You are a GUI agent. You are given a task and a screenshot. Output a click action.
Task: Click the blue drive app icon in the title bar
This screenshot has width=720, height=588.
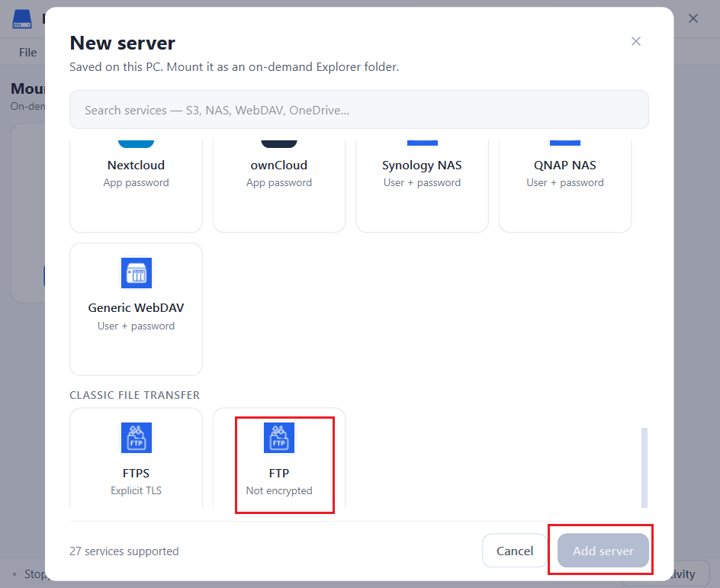(22, 19)
